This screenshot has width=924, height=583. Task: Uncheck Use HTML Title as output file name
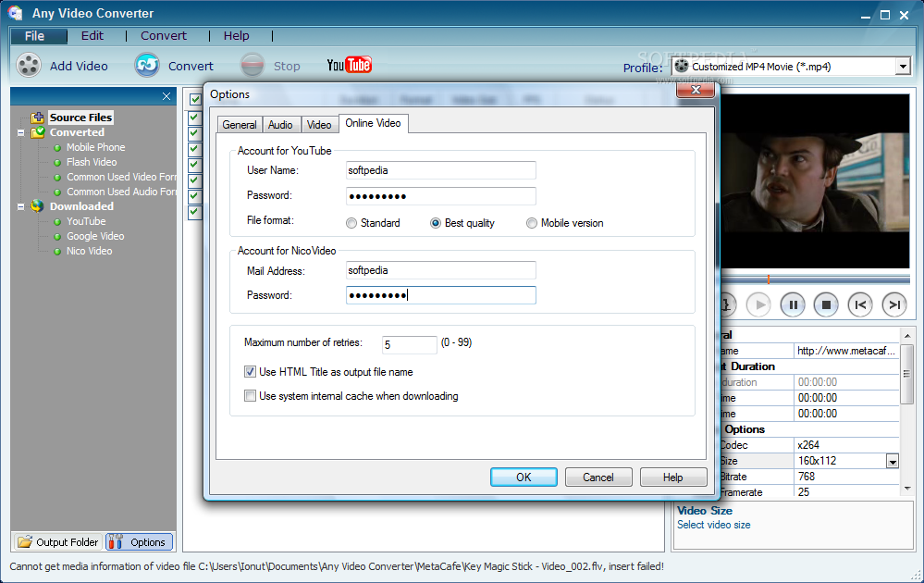coord(250,372)
